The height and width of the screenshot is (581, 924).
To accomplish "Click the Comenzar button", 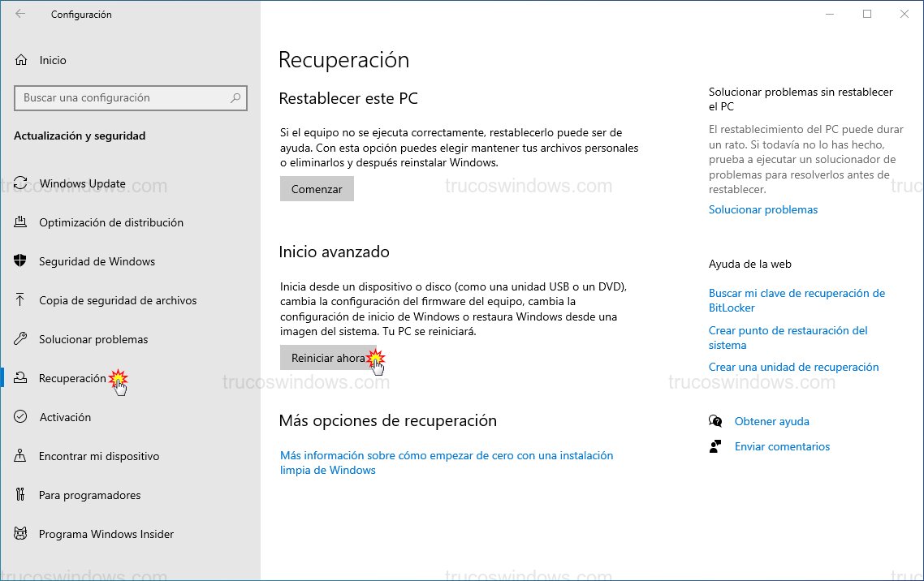I will [x=317, y=188].
